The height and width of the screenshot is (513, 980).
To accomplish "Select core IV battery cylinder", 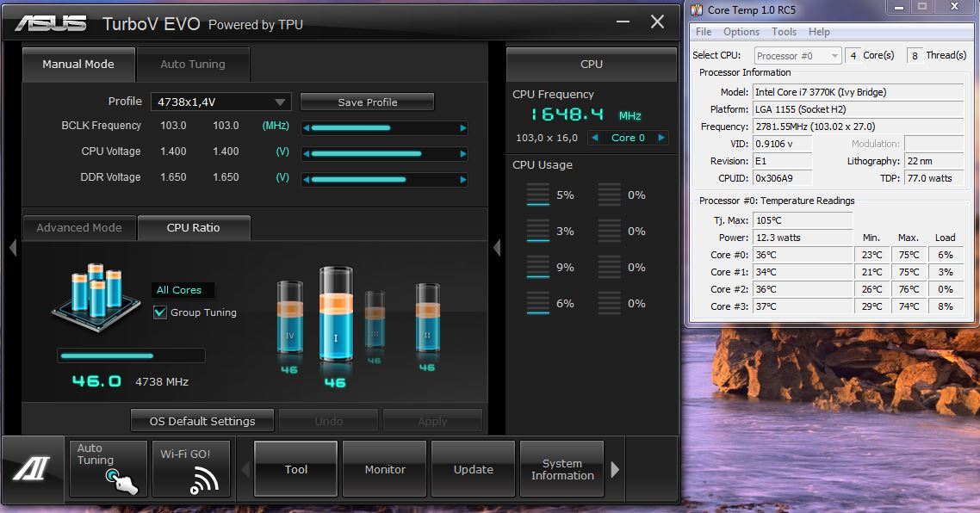I will click(x=289, y=318).
